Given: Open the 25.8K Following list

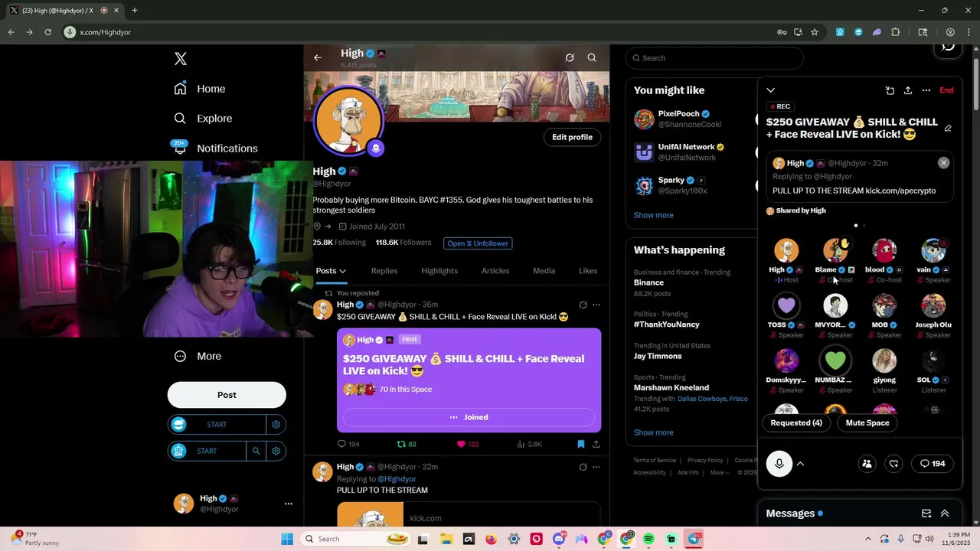Looking at the screenshot, I should (339, 243).
